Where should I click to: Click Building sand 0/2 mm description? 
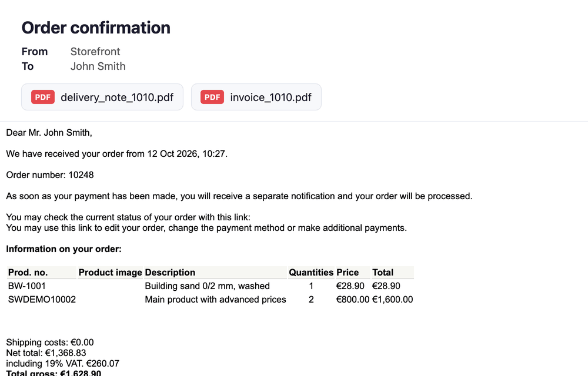pos(208,286)
